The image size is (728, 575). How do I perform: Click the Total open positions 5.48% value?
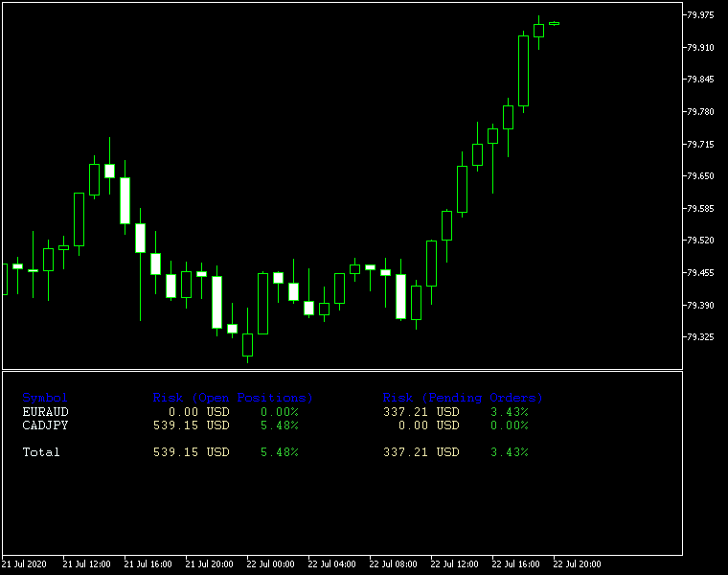279,452
